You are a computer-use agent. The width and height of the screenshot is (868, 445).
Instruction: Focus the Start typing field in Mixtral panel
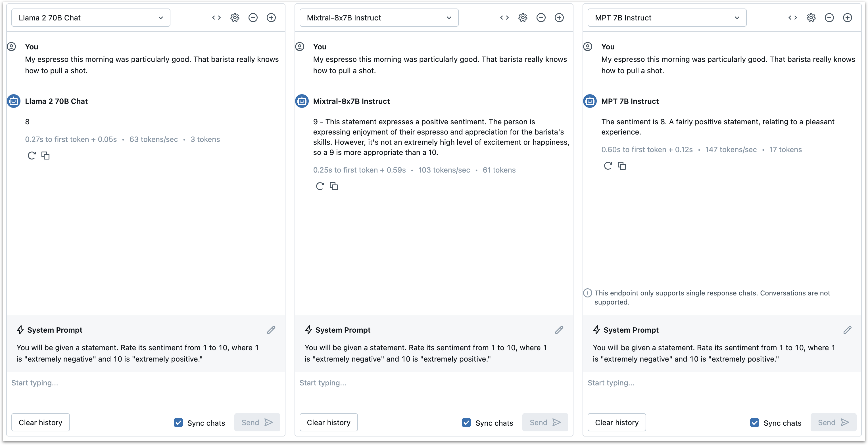433,383
